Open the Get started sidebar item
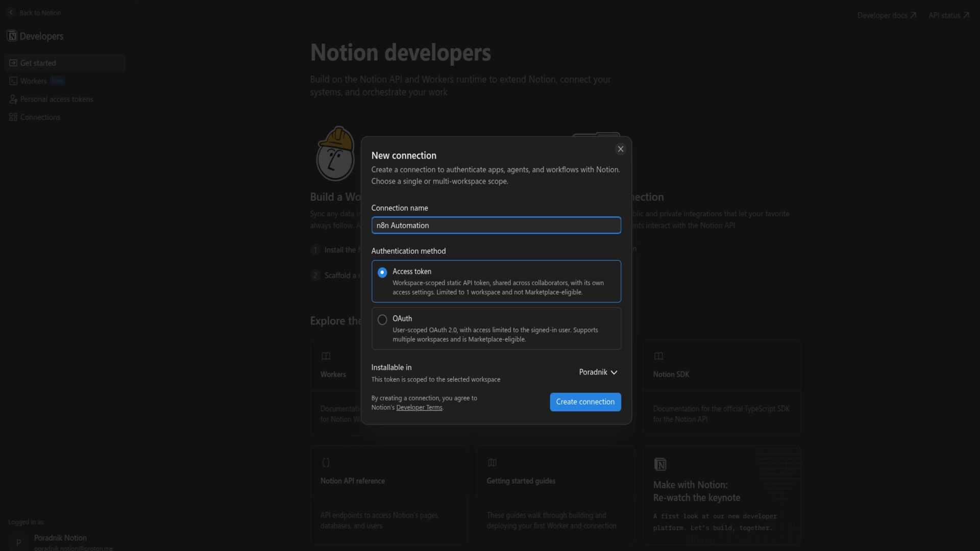 pyautogui.click(x=65, y=63)
